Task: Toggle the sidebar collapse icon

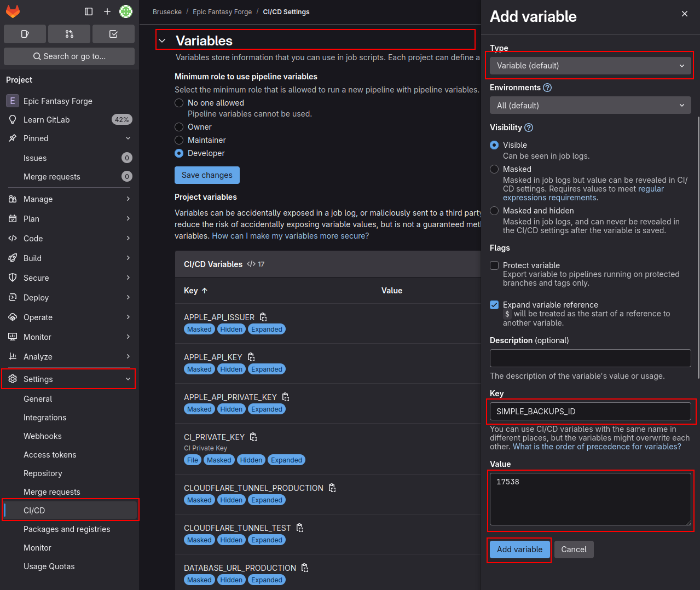Action: point(89,11)
